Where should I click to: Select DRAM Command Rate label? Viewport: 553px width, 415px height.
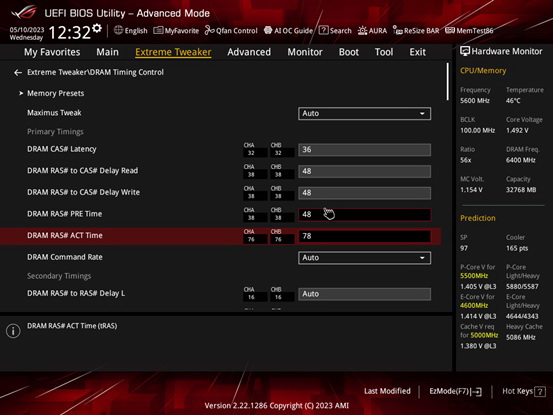[65, 257]
